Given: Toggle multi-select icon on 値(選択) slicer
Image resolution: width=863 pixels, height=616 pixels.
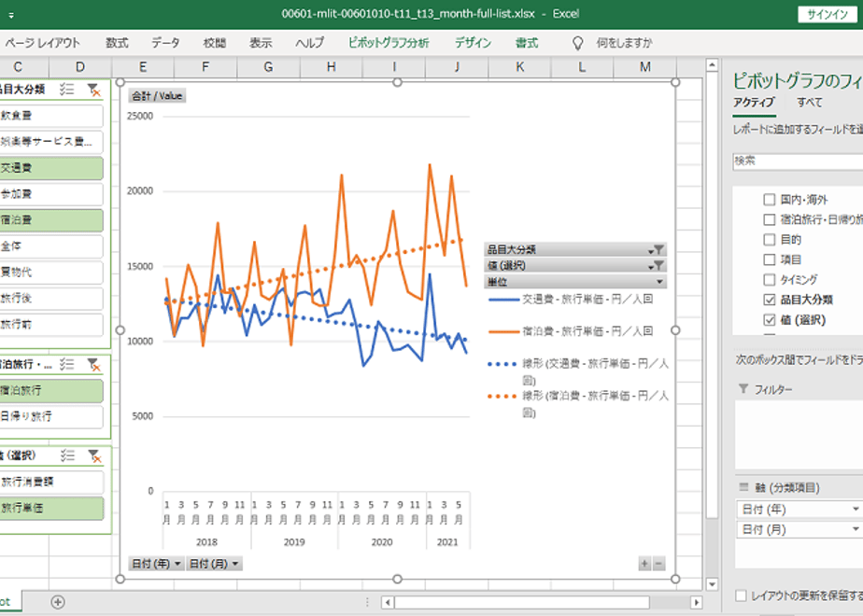Looking at the screenshot, I should coord(67,455).
